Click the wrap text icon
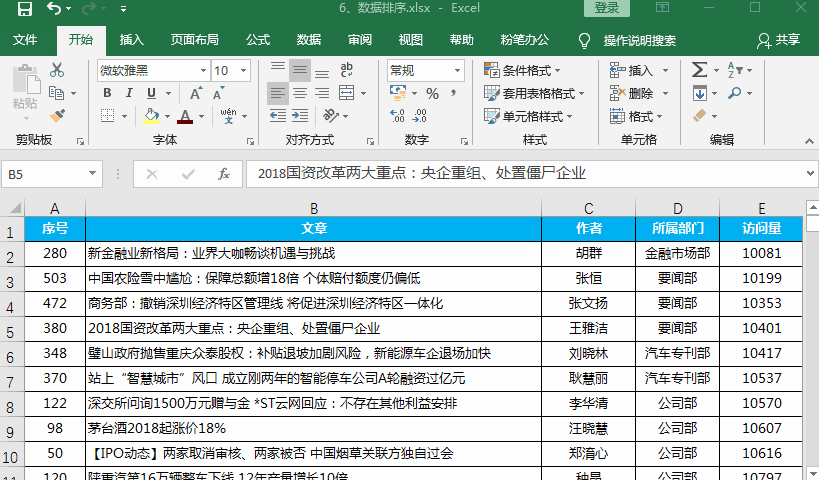 pyautogui.click(x=348, y=70)
